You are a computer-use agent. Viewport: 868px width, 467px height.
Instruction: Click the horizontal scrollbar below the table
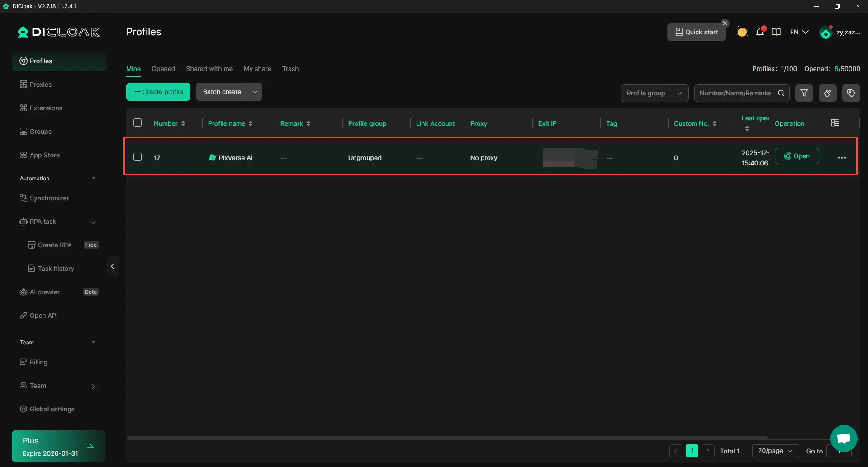[x=447, y=438]
